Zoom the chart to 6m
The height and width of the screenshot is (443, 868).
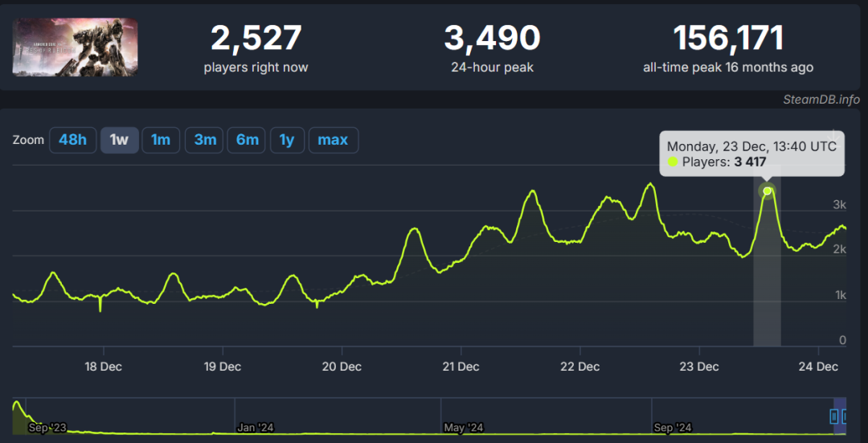247,140
